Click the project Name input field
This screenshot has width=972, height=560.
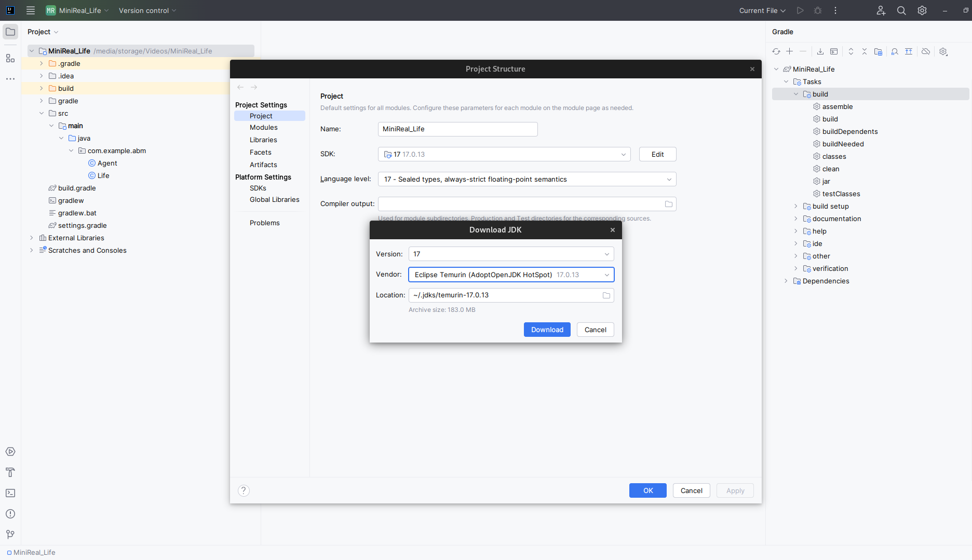tap(457, 129)
